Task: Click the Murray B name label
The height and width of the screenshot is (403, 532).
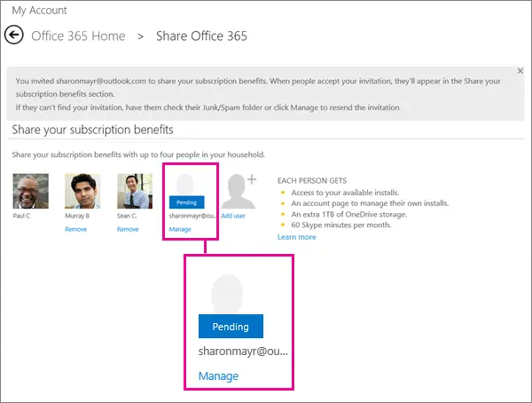Action: point(77,216)
